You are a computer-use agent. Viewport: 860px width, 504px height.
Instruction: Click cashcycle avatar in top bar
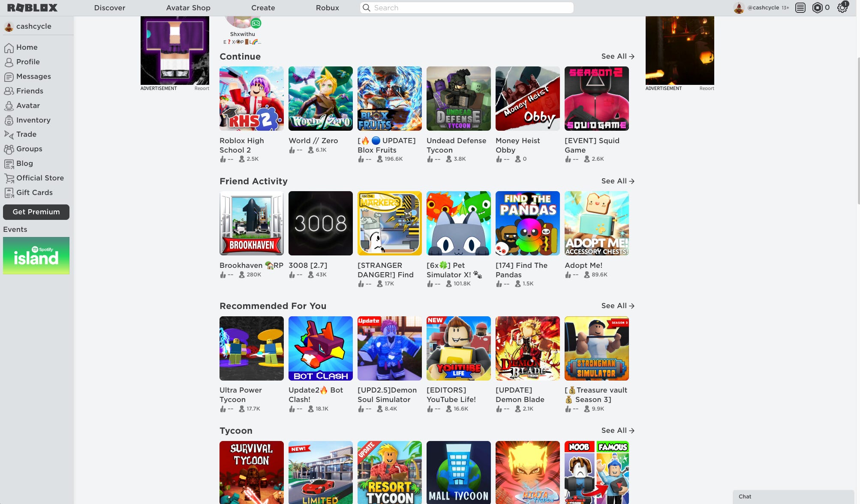pos(739,8)
